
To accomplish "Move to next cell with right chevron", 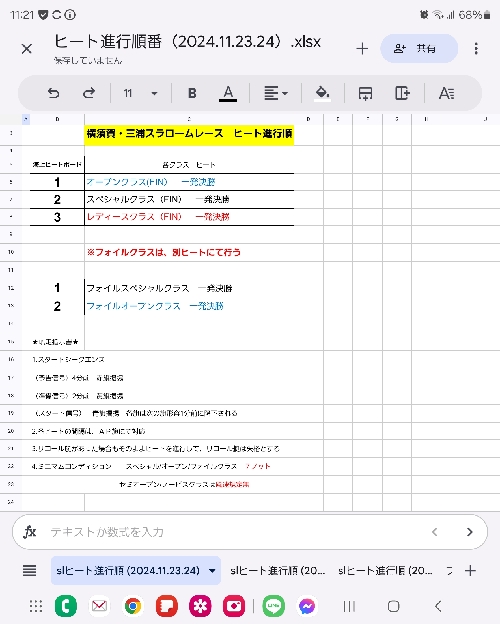I will tap(470, 532).
